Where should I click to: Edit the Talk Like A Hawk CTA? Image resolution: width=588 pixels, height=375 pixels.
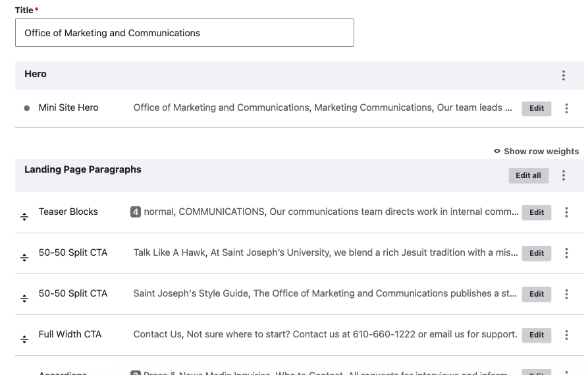click(x=536, y=253)
